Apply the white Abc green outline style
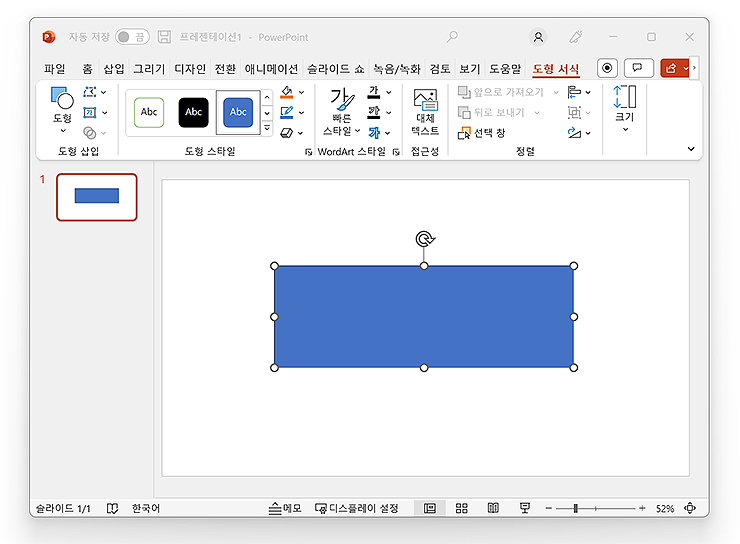740x544 pixels. (x=149, y=112)
